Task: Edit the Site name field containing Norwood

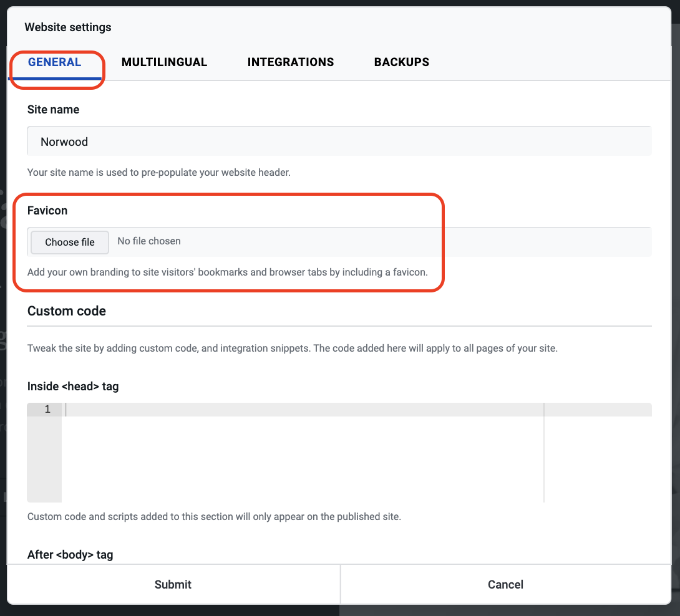Action: click(x=339, y=142)
